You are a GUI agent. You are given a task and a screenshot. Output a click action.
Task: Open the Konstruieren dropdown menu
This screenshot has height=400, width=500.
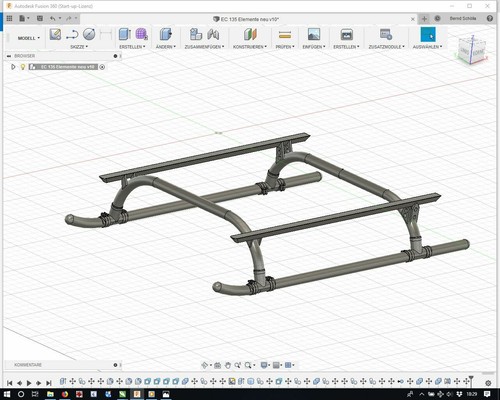point(250,47)
